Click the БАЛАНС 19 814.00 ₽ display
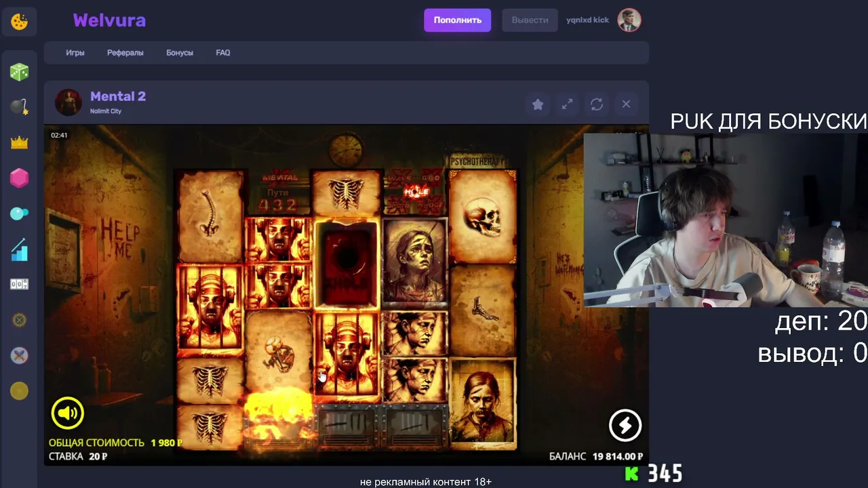 tap(596, 457)
